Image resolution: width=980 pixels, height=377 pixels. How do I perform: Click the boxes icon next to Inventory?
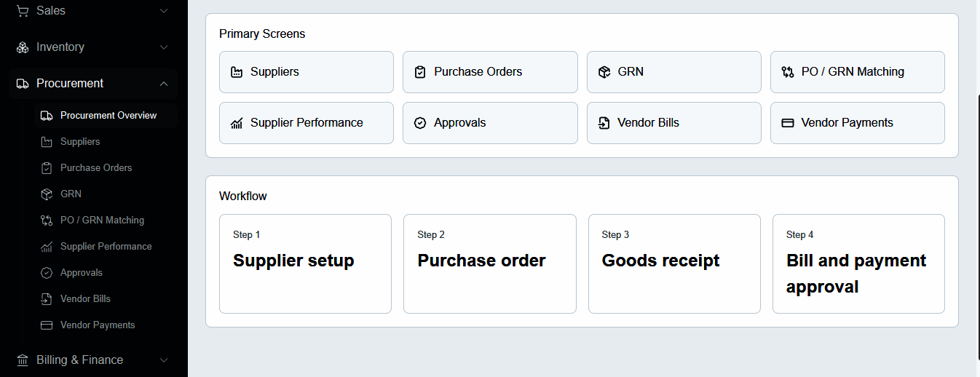click(23, 47)
